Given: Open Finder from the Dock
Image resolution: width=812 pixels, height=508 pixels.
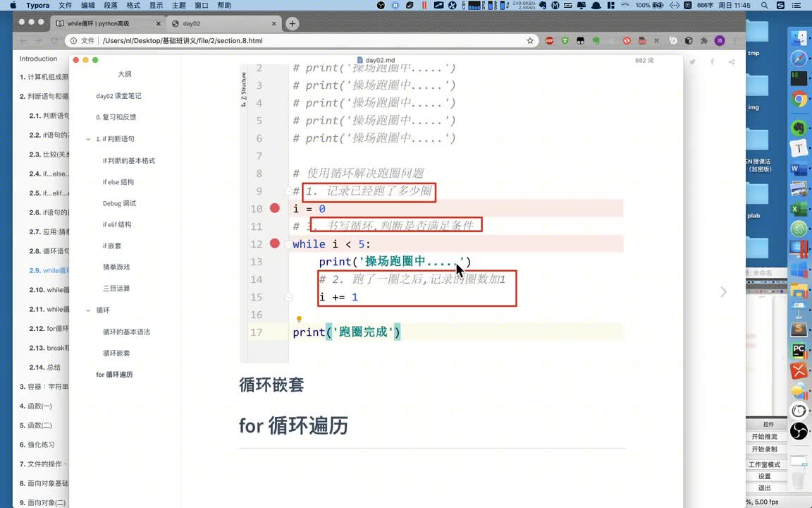Looking at the screenshot, I should coord(799,37).
